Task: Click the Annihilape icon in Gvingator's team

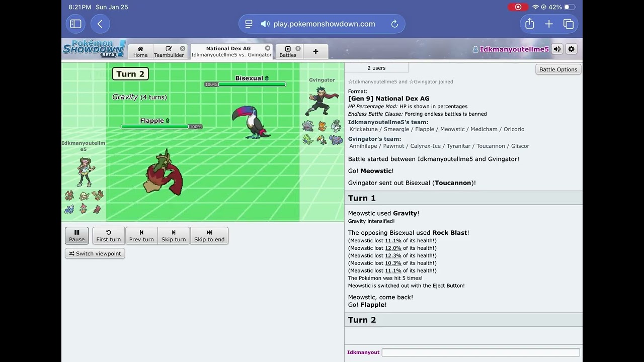Action: tap(308, 126)
